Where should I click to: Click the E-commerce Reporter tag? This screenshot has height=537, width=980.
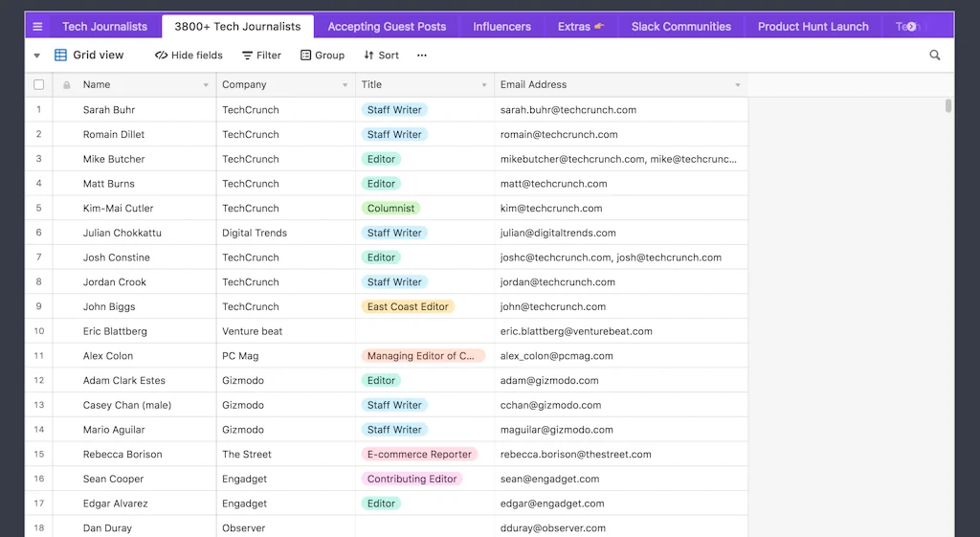(419, 454)
